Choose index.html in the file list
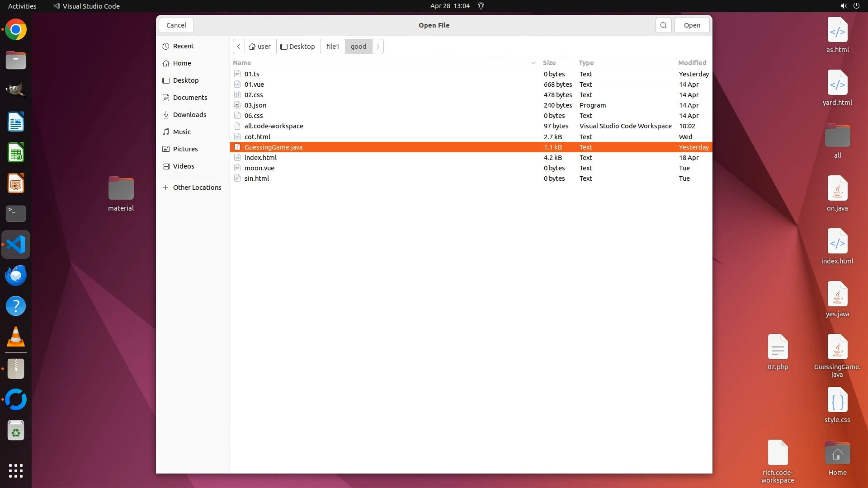868x488 pixels. pos(260,158)
